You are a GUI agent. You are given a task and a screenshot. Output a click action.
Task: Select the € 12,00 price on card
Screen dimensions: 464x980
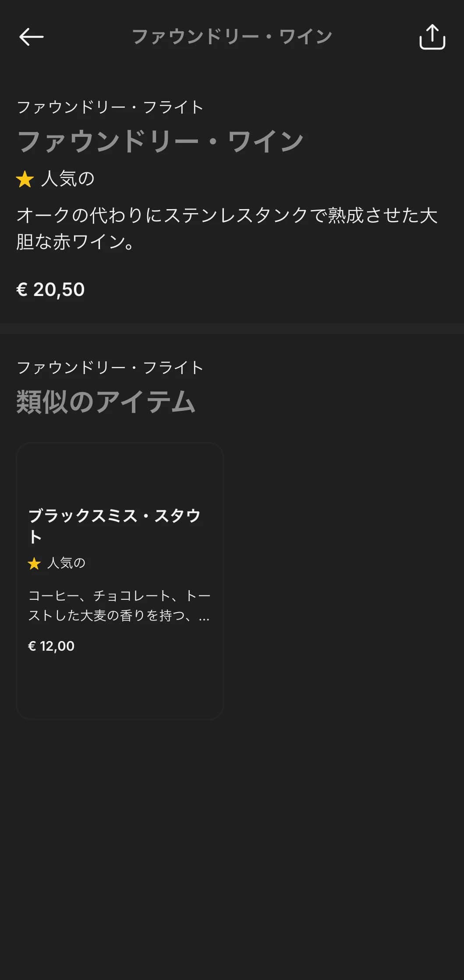pyautogui.click(x=51, y=646)
